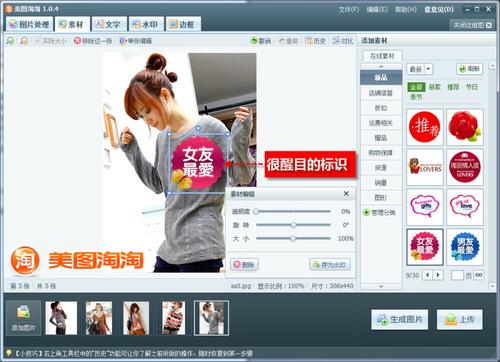The image size is (500, 362).
Task: Click the page number input box
Action: click(x=457, y=275)
